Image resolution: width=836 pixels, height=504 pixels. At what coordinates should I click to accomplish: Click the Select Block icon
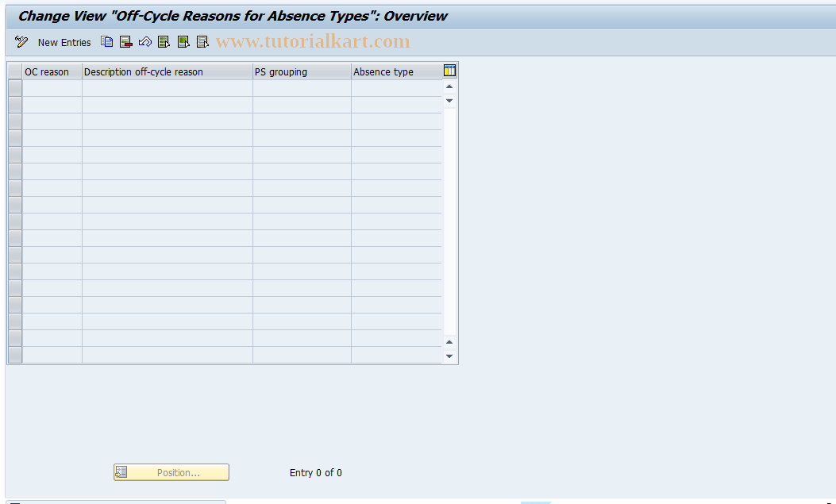coord(183,42)
